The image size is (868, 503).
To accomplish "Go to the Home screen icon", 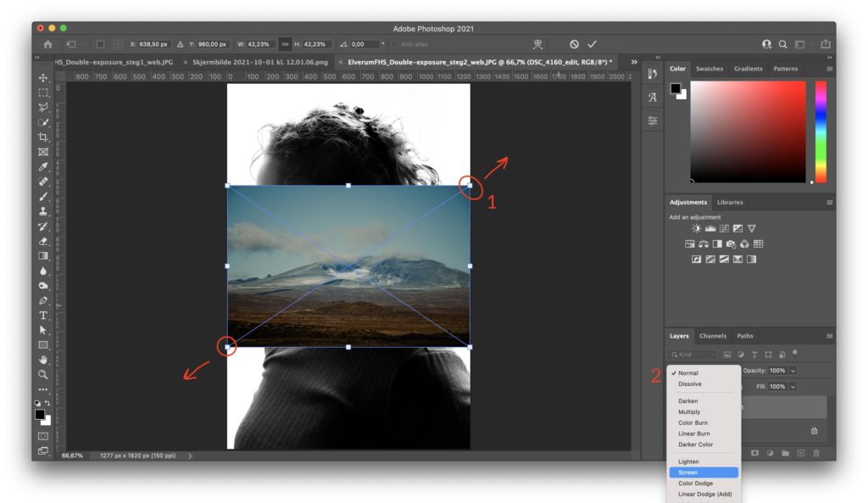I will 48,44.
